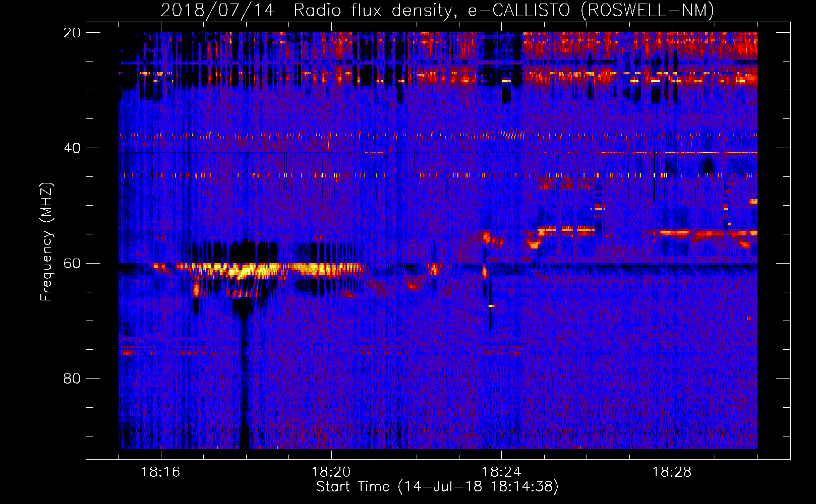Click the '80' frequency tick label
The width and height of the screenshot is (816, 504).
click(x=72, y=378)
